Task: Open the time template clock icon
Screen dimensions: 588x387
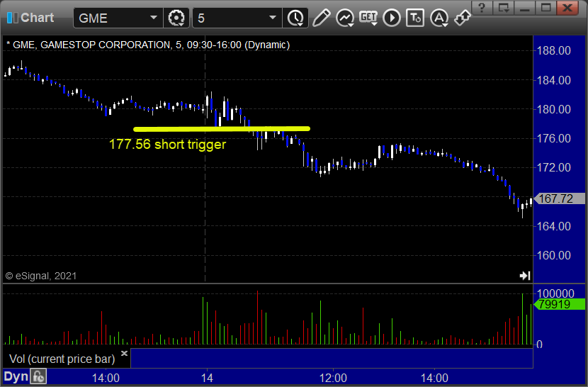Action: click(x=296, y=18)
